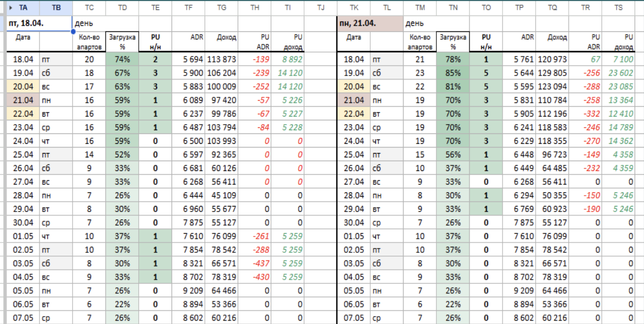Click the income value 120 973
The width and height of the screenshot is (644, 324).
pyautogui.click(x=552, y=59)
